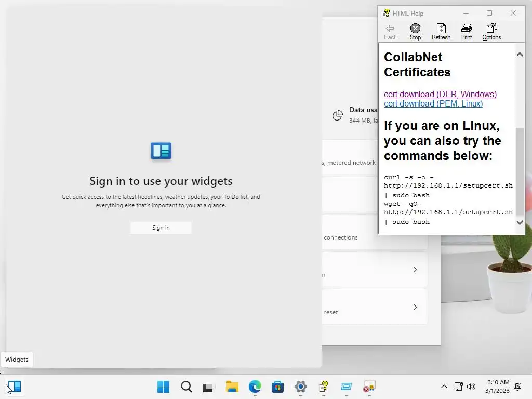
Task: Open the volume icon in system tray
Action: coord(471,387)
